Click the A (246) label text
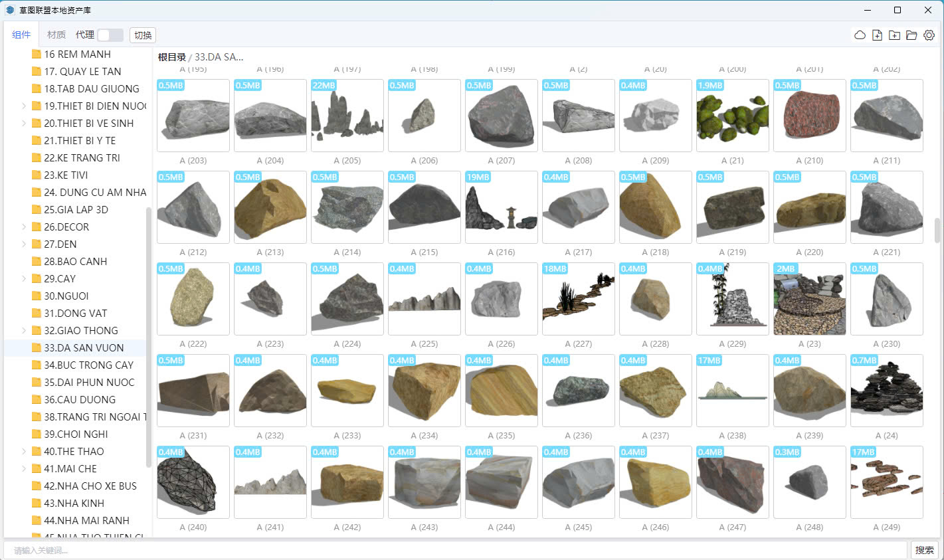The width and height of the screenshot is (944, 560). point(656,527)
